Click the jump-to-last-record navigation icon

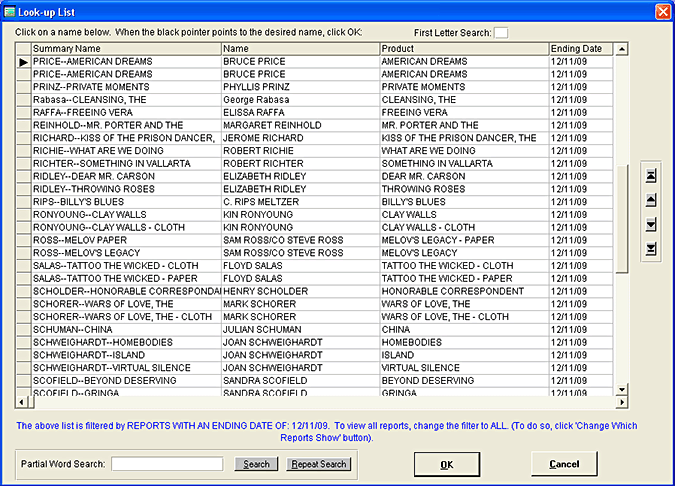[x=652, y=249]
